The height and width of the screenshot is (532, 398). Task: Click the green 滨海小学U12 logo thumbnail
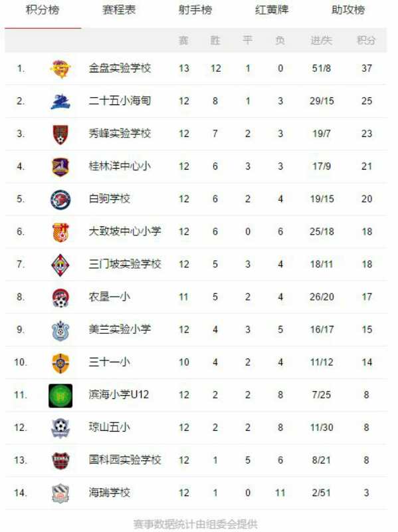(x=60, y=395)
